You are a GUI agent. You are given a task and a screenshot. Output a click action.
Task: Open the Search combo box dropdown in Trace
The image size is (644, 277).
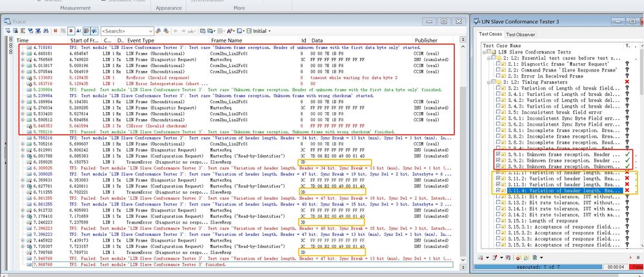tap(151, 31)
